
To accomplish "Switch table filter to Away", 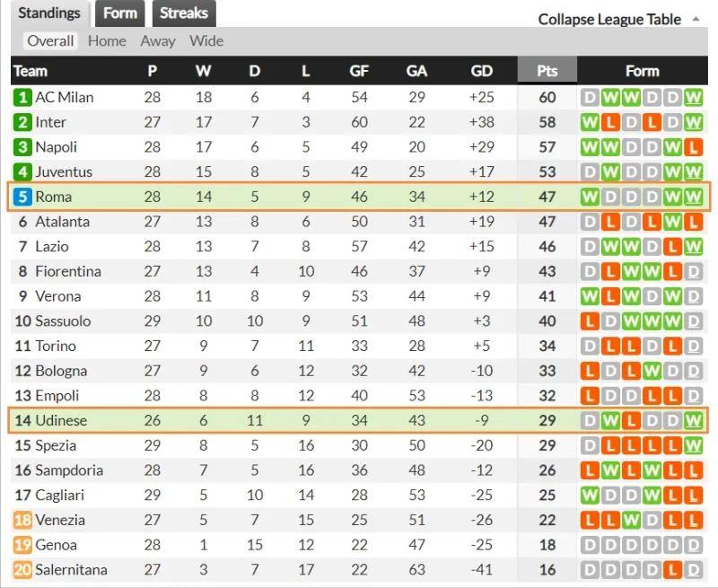I will point(158,40).
